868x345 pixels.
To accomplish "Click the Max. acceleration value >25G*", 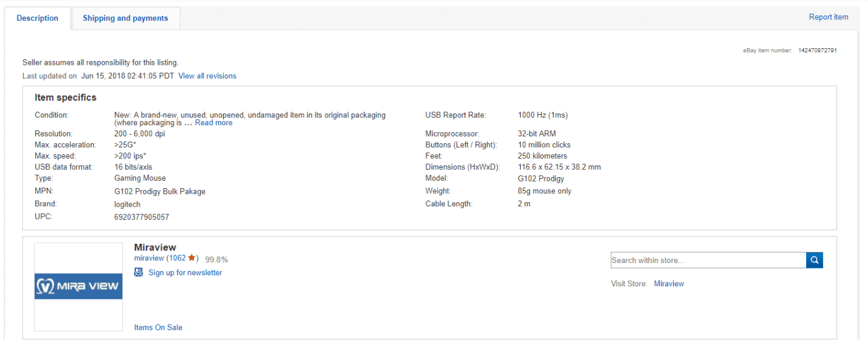I will coord(125,145).
